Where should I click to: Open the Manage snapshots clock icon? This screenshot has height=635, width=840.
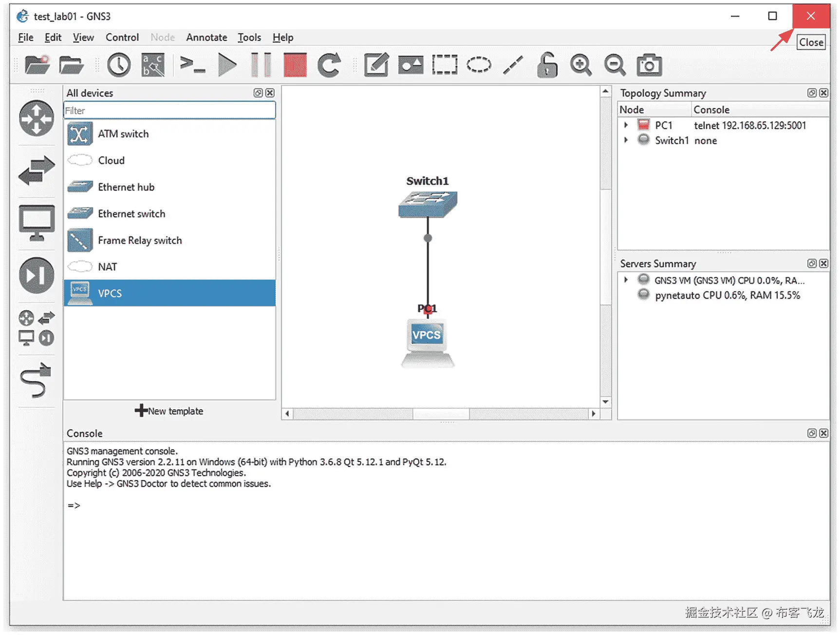(x=119, y=65)
